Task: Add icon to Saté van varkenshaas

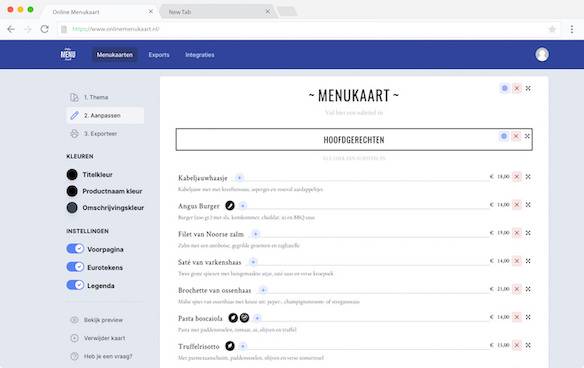Action: click(253, 262)
